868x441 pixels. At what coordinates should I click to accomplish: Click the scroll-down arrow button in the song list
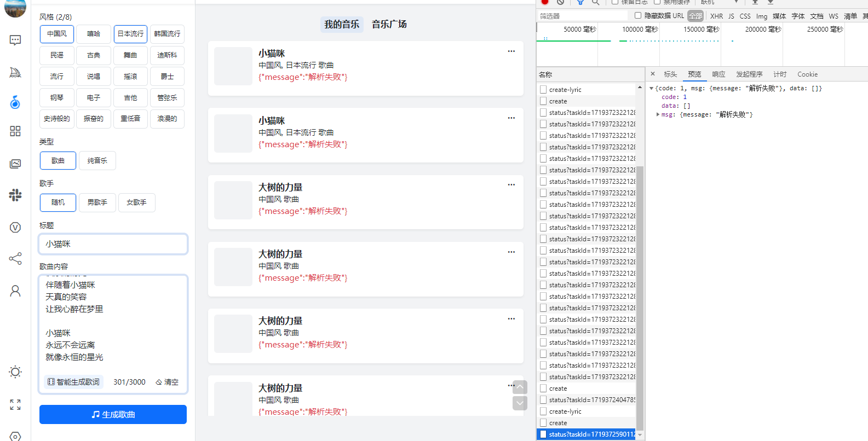point(520,403)
